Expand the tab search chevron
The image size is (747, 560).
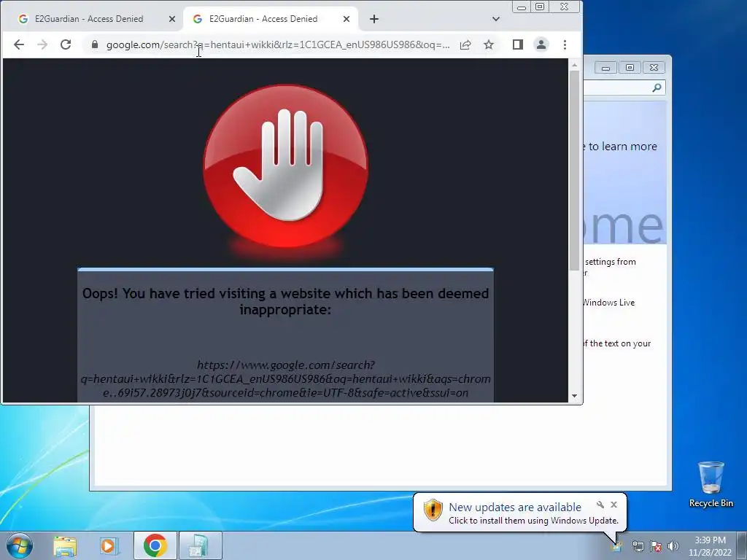click(496, 19)
